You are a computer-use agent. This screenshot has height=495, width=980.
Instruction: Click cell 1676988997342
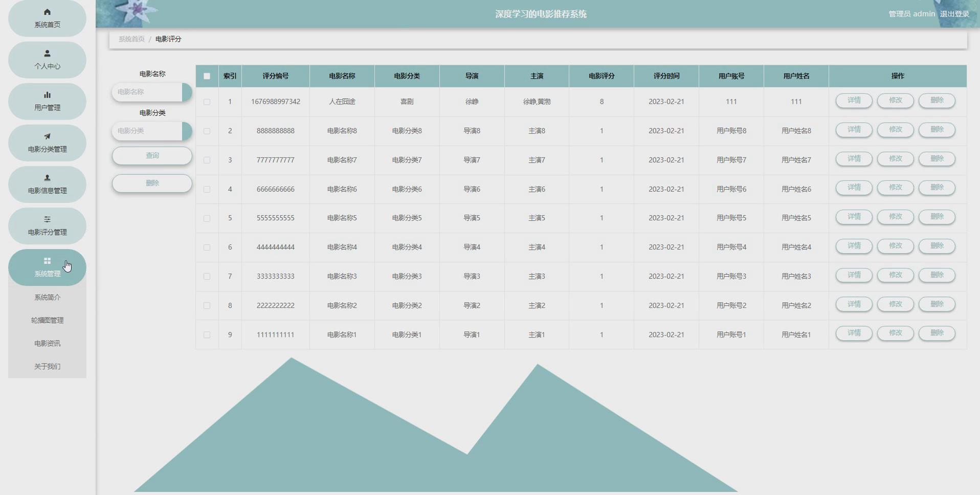(275, 102)
